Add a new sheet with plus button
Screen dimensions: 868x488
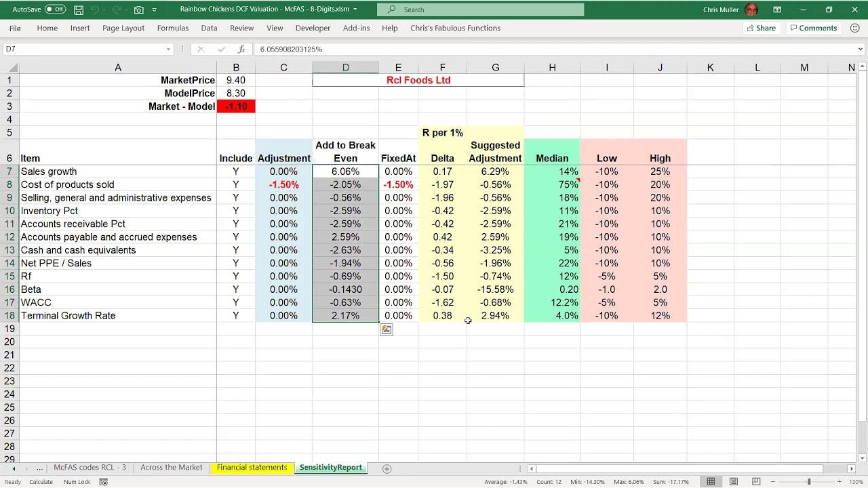(x=387, y=468)
